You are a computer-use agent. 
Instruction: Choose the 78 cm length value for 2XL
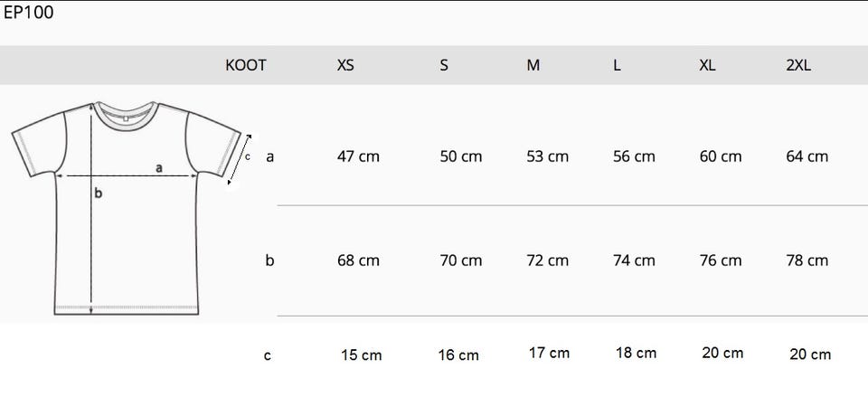807,260
